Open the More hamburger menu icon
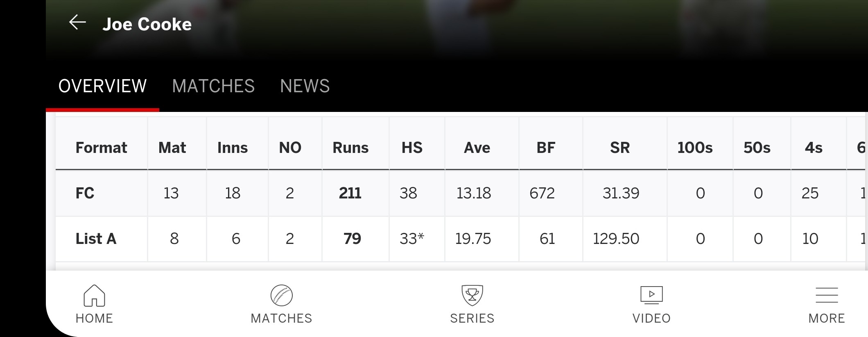The height and width of the screenshot is (337, 868). click(x=827, y=295)
